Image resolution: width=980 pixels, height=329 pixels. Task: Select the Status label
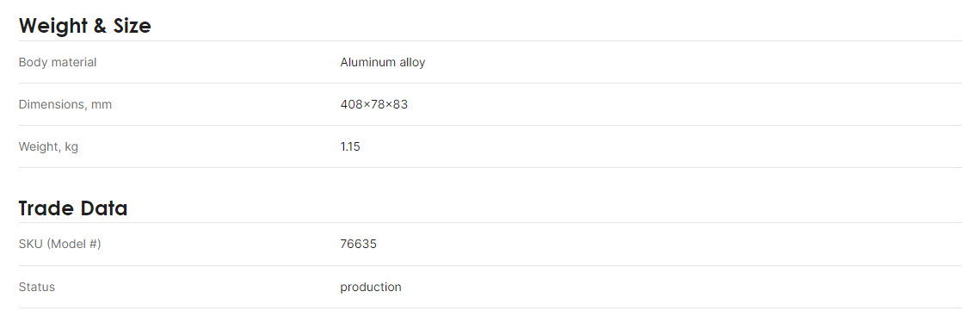(37, 287)
